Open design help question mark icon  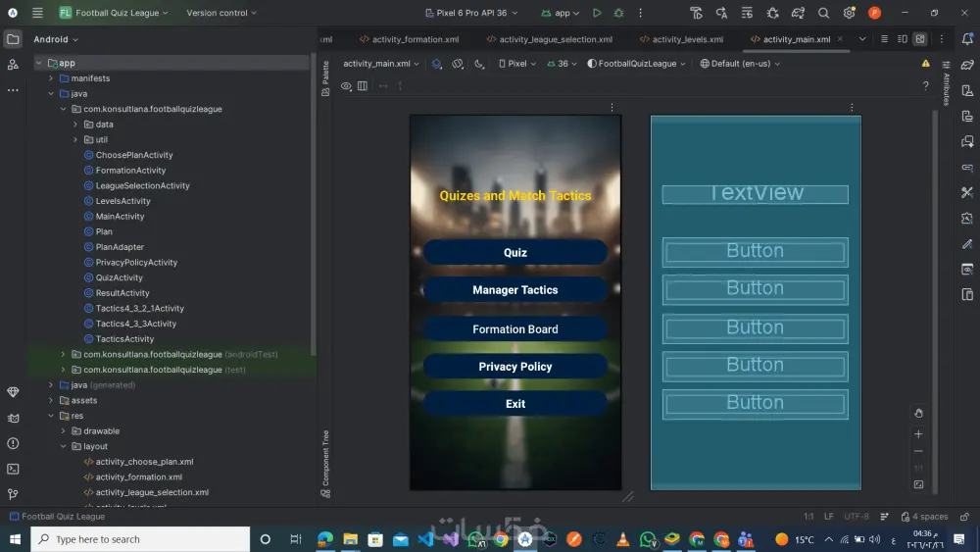926,85
